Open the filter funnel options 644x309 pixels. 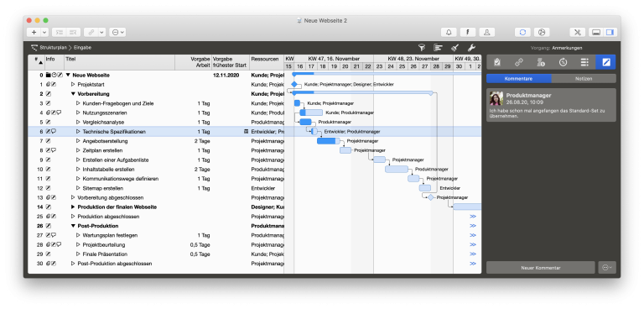coord(421,48)
